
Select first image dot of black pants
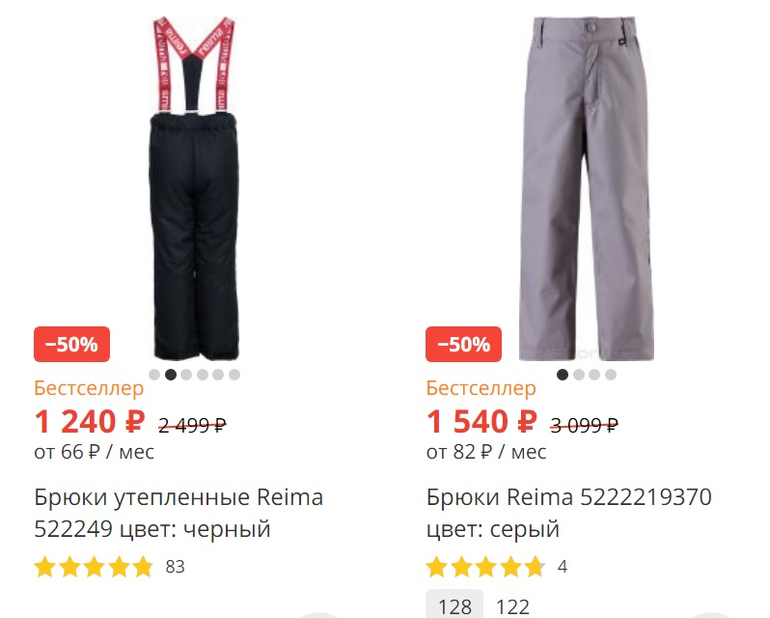pyautogui.click(x=154, y=375)
